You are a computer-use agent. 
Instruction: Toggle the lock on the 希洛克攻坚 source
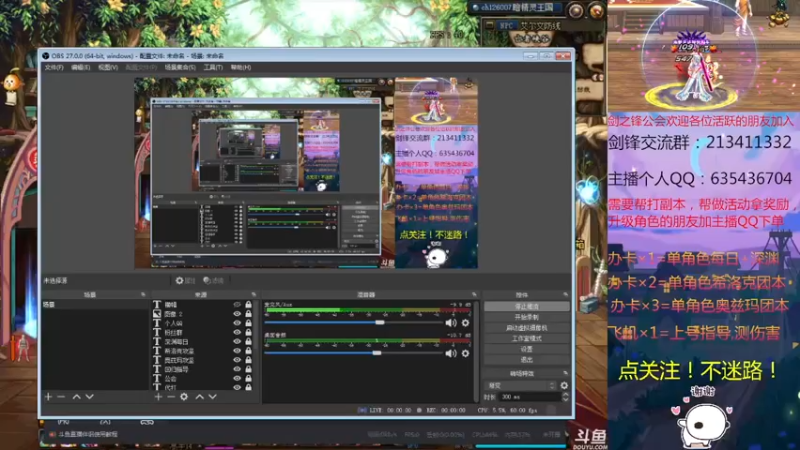pyautogui.click(x=248, y=351)
